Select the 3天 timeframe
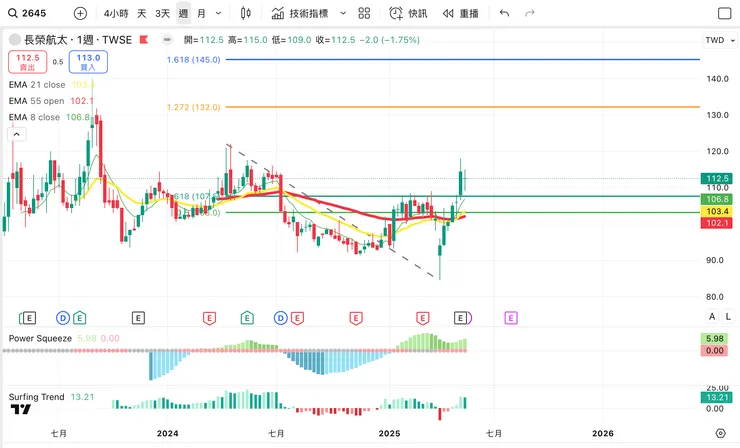Viewport: 740px width, 448px height. point(162,13)
